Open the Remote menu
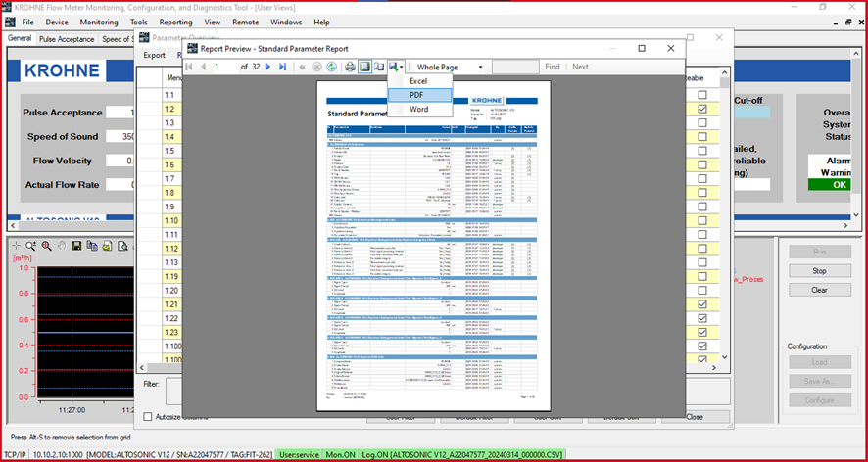The height and width of the screenshot is (462, 868). [245, 23]
